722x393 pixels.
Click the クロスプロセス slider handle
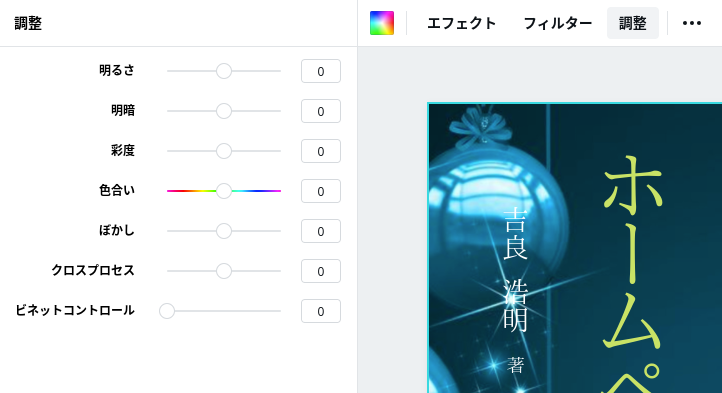(x=224, y=271)
